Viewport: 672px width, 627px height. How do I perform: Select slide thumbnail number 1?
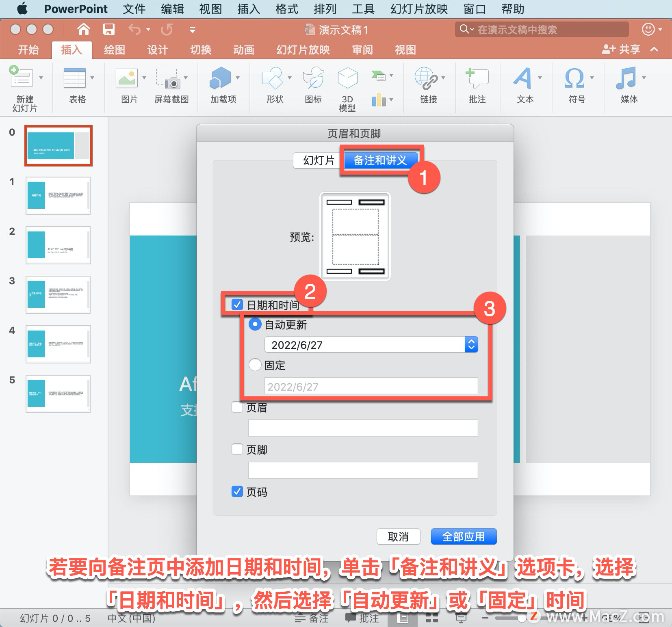58,196
